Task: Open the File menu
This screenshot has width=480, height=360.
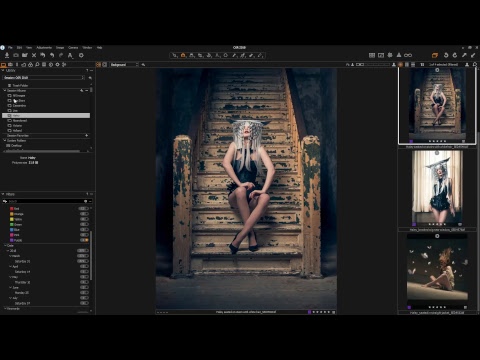Action: click(10, 48)
